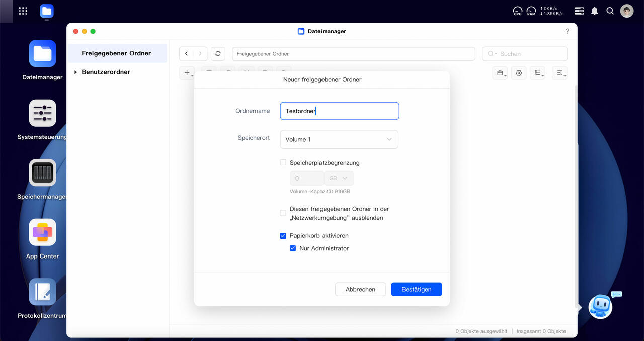Click the Volume-Kapazität 916GB text
This screenshot has width=644, height=341.
coord(320,192)
